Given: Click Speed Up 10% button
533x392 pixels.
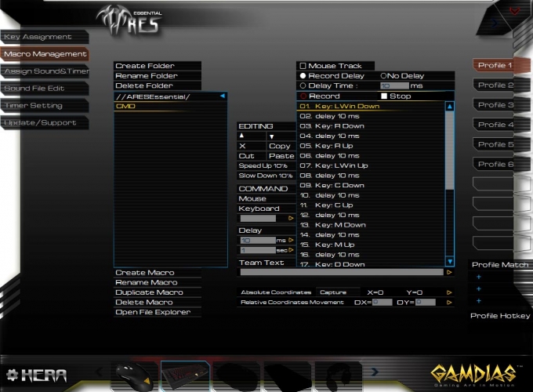Looking at the screenshot, I should click(266, 165).
